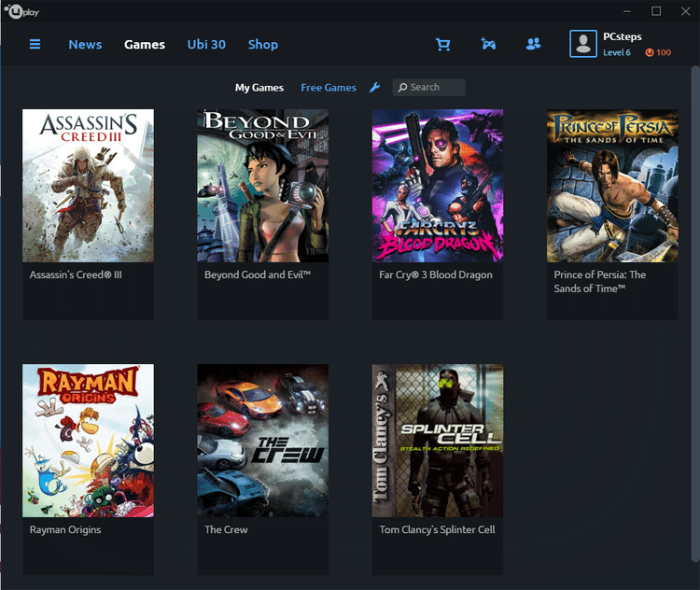Open the friends list icon
The image size is (700, 590).
[533, 44]
